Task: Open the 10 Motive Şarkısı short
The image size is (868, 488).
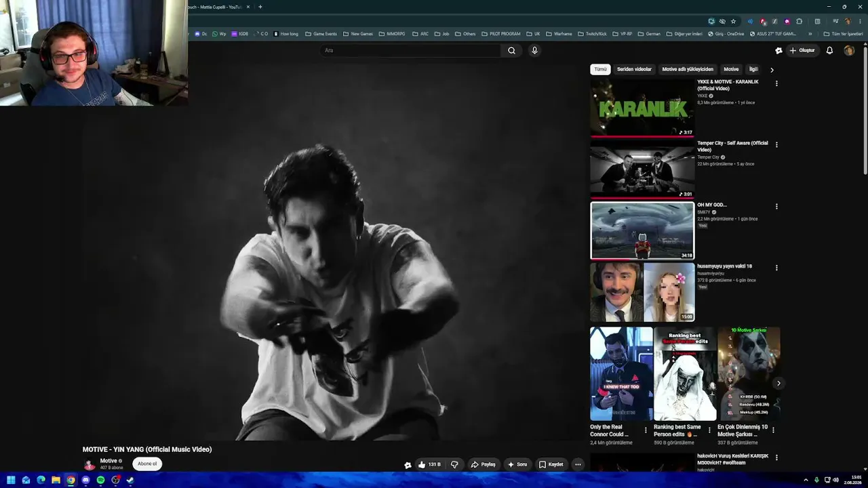Action: (749, 374)
